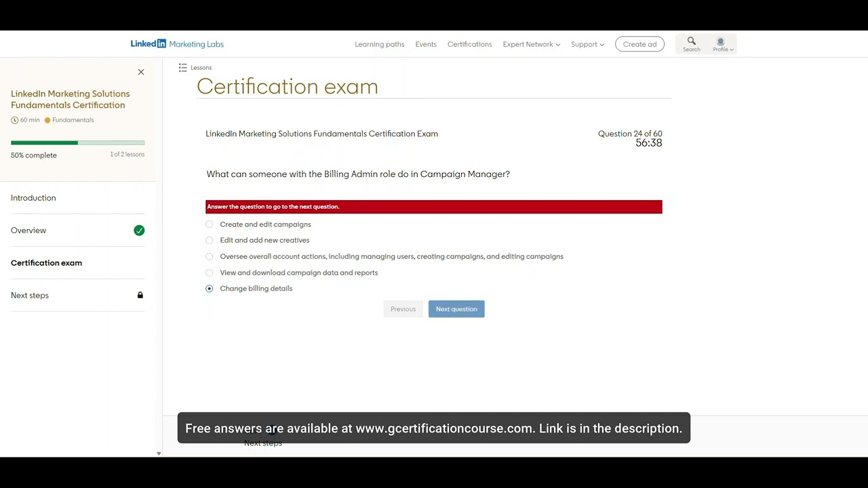
Task: Click the sidebar scroll down arrow
Action: (159, 453)
